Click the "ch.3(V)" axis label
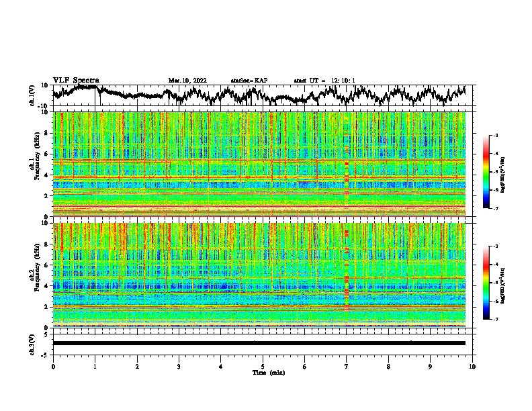The width and height of the screenshot is (532, 411). (32, 345)
